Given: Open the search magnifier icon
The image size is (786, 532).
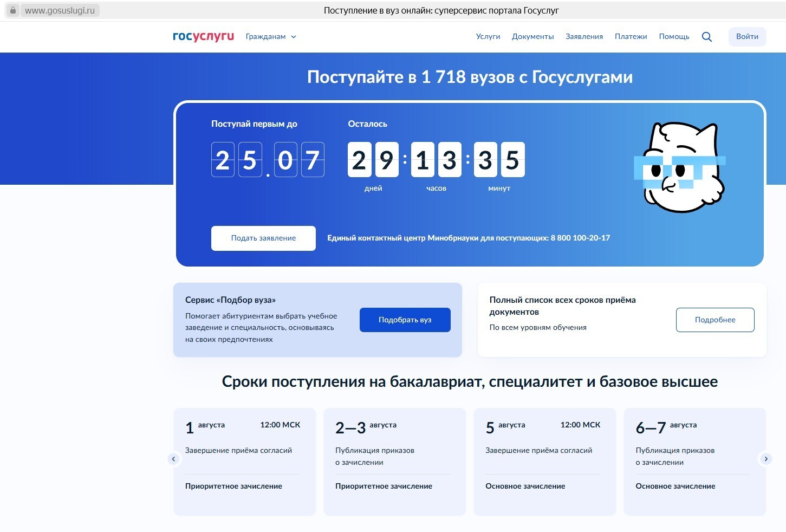Looking at the screenshot, I should 707,37.
